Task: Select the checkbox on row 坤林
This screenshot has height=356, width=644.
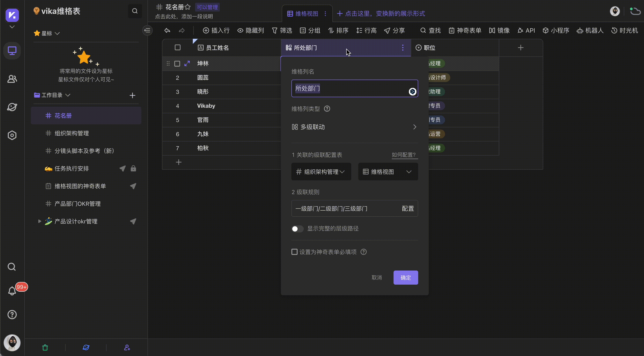Action: [177, 63]
